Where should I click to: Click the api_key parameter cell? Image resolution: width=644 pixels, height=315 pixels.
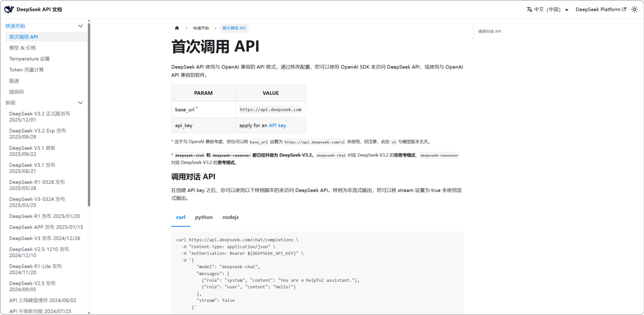click(203, 125)
